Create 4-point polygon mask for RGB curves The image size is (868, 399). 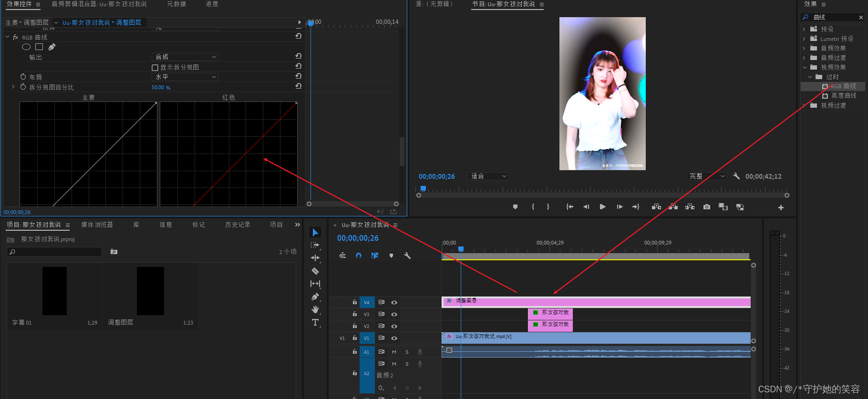point(39,47)
